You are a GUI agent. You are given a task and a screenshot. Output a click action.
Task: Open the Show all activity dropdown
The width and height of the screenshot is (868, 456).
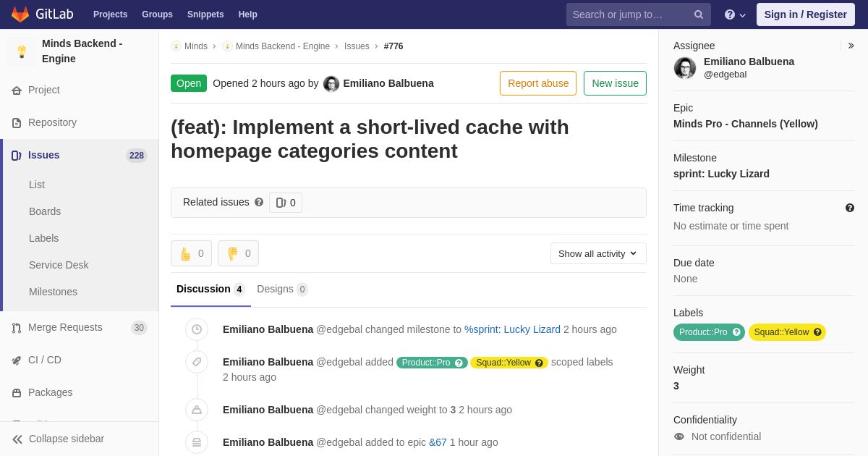598,253
